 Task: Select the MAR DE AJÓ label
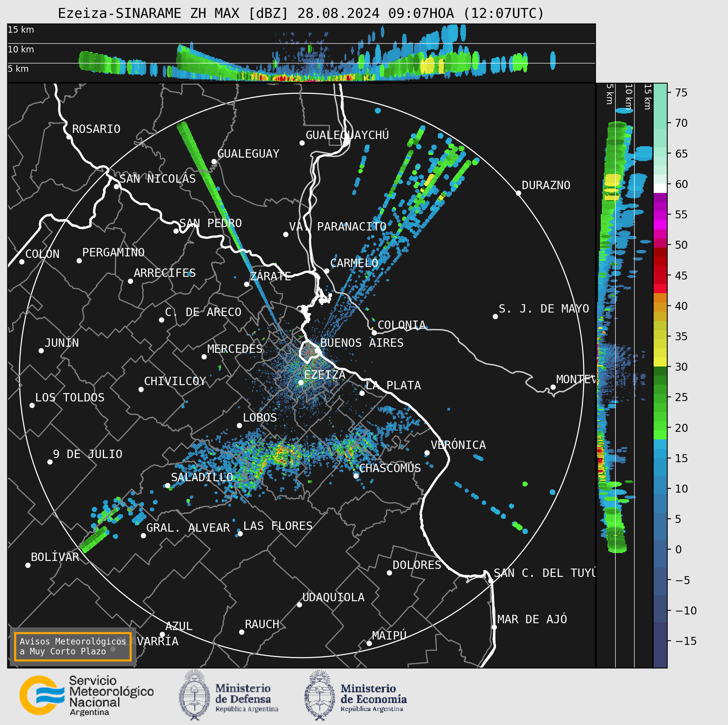point(532,619)
